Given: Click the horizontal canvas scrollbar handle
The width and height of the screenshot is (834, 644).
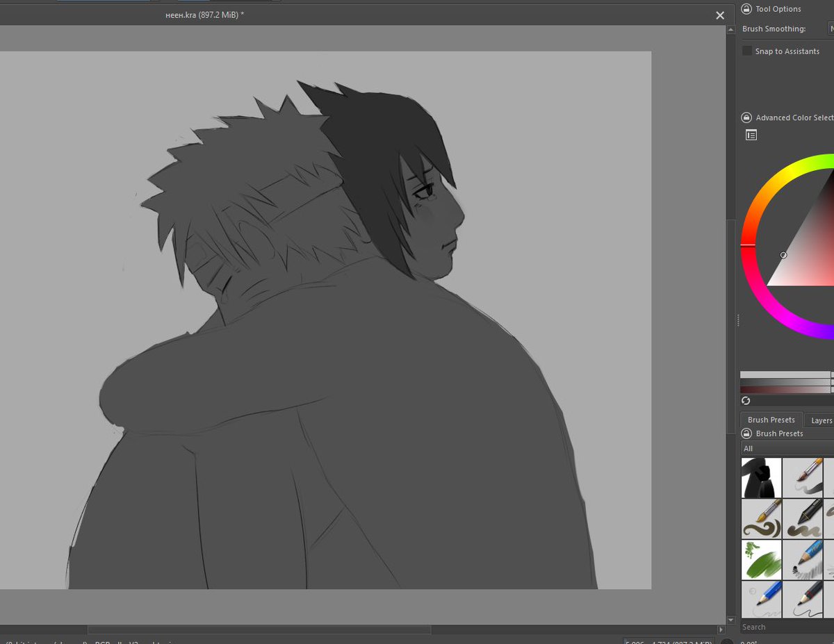Looking at the screenshot, I should (x=259, y=629).
